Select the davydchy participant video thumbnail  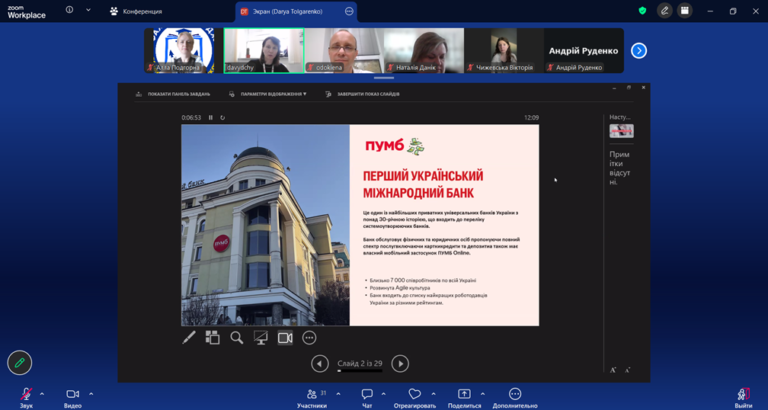tap(264, 50)
